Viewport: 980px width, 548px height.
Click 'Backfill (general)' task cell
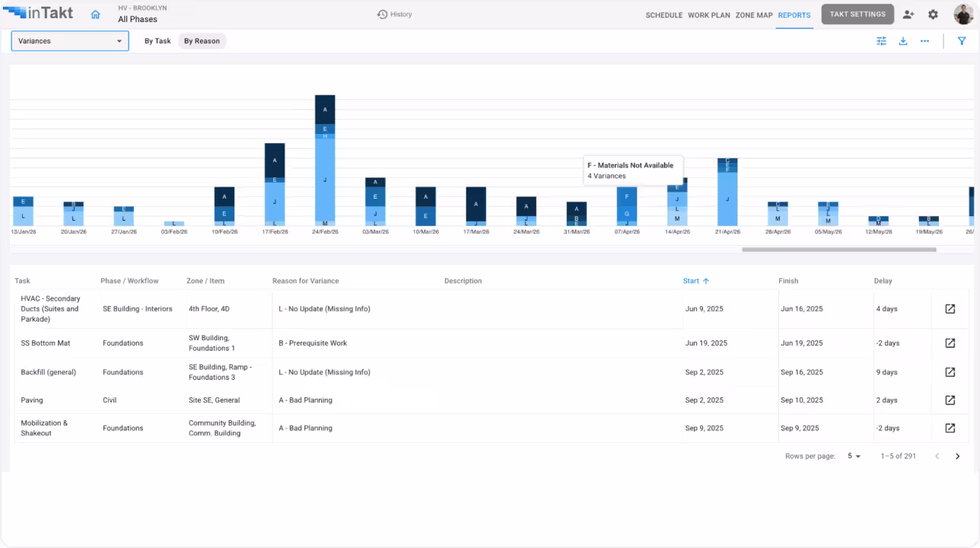pos(49,372)
